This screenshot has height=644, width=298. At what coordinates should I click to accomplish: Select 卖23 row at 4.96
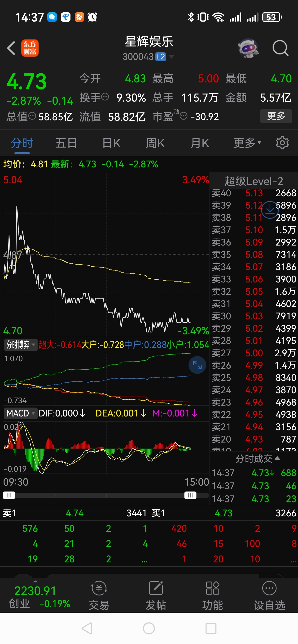click(x=254, y=402)
